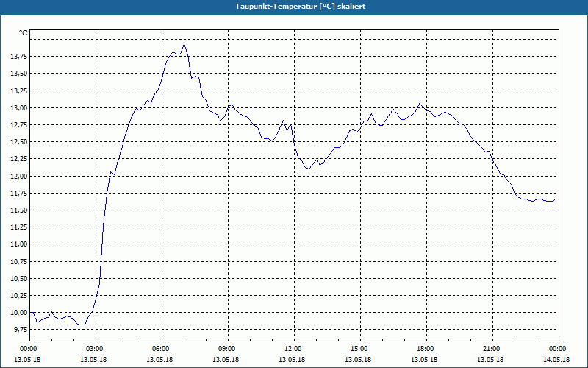
Task: Select the 18:00 x-axis time label
Action: coord(427,349)
